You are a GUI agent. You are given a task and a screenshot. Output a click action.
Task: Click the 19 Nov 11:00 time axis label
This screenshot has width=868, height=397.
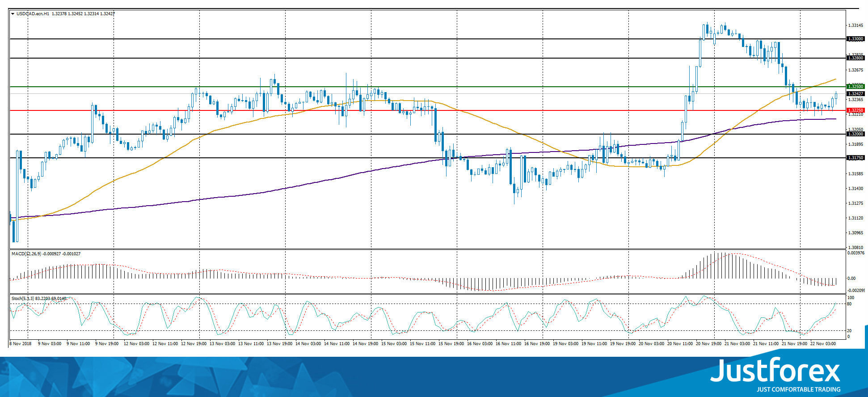(x=594, y=344)
